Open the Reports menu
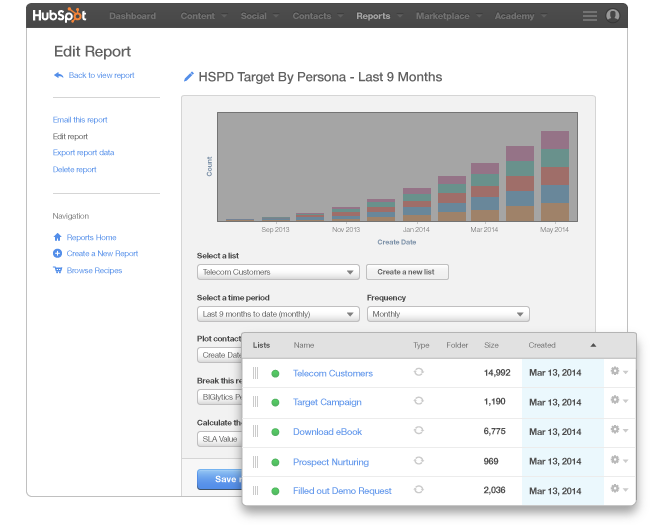 pos(379,16)
